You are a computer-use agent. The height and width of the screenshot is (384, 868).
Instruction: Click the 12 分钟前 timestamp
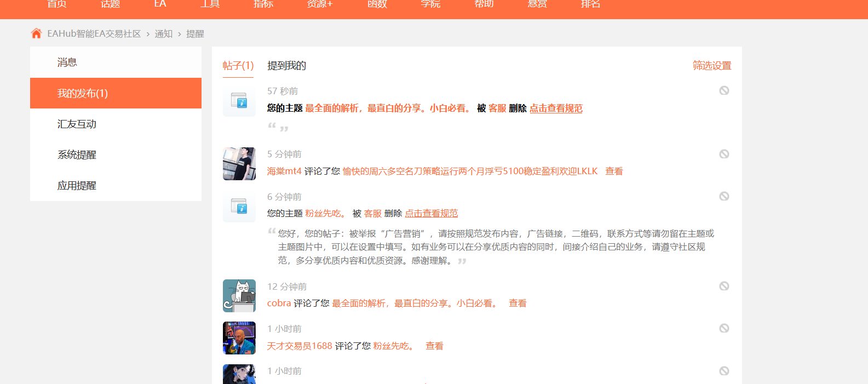click(x=287, y=287)
